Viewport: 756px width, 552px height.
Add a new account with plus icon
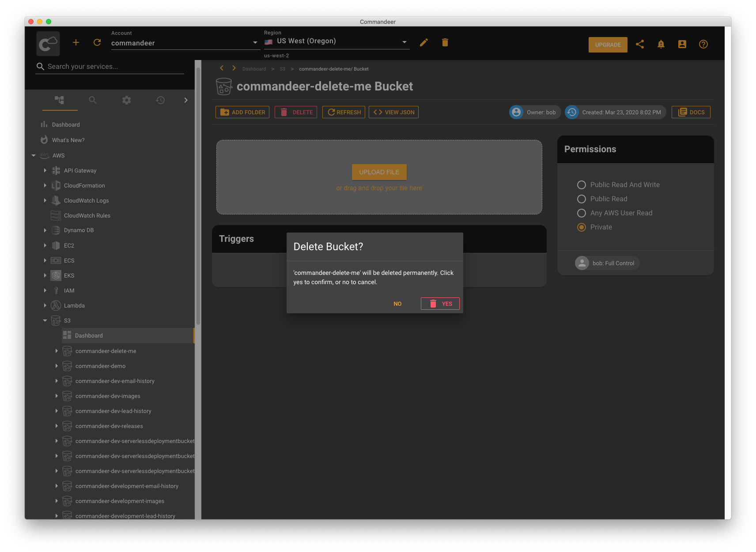pos(76,42)
